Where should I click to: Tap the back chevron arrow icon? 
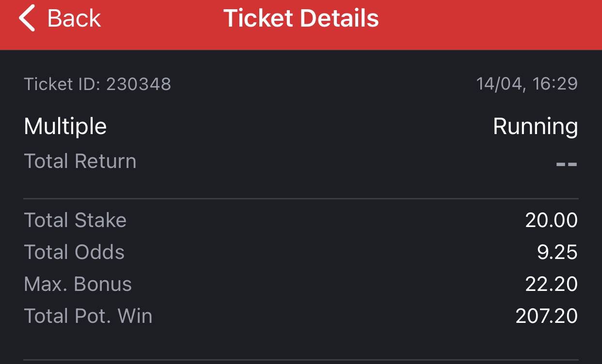(x=27, y=18)
